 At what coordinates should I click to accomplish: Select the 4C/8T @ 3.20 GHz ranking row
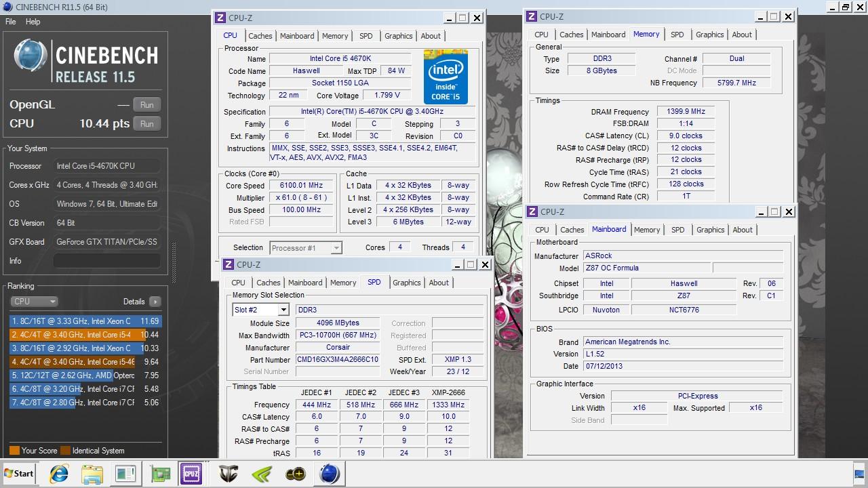(85, 389)
